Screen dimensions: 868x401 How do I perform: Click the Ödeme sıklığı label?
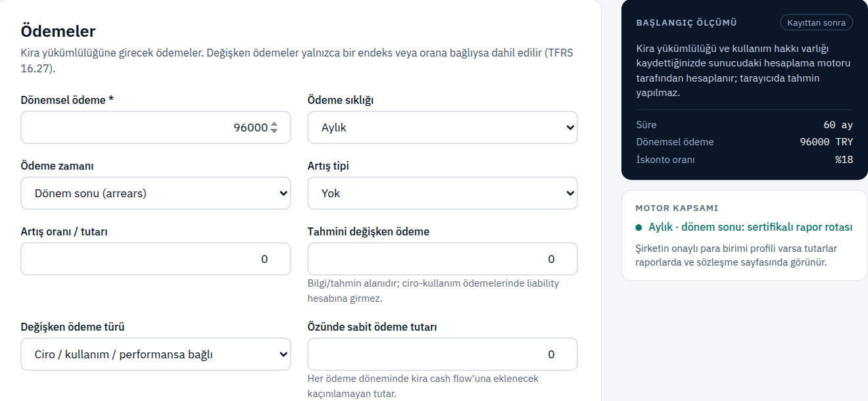click(341, 100)
